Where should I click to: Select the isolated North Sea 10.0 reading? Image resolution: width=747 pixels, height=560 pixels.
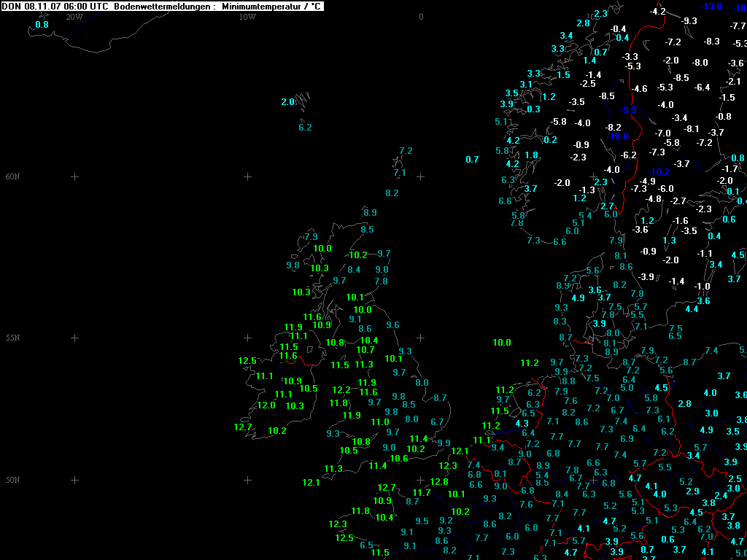501,343
